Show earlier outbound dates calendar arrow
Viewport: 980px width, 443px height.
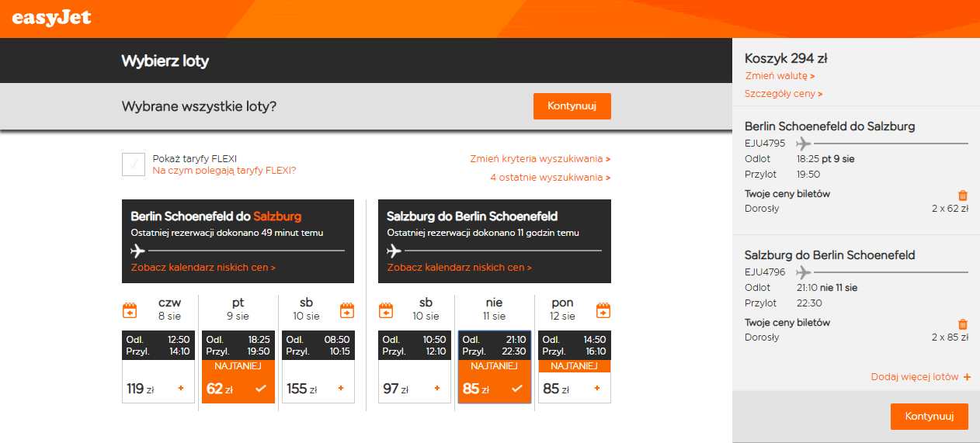point(130,310)
